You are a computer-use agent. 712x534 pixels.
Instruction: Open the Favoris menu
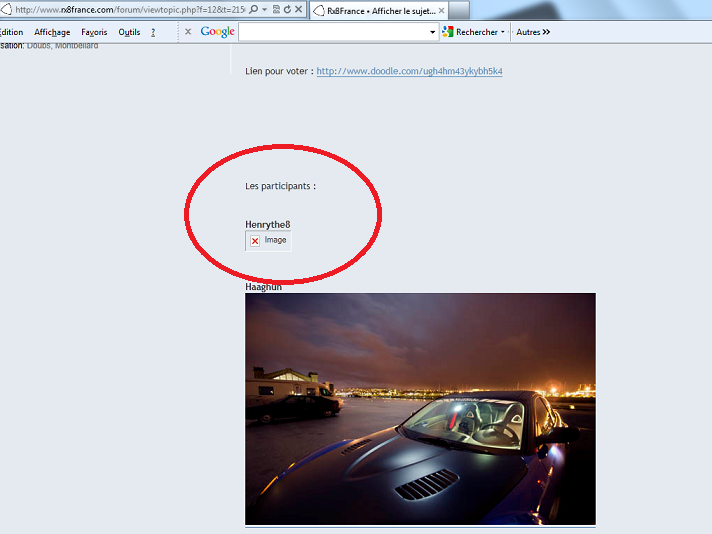click(94, 32)
